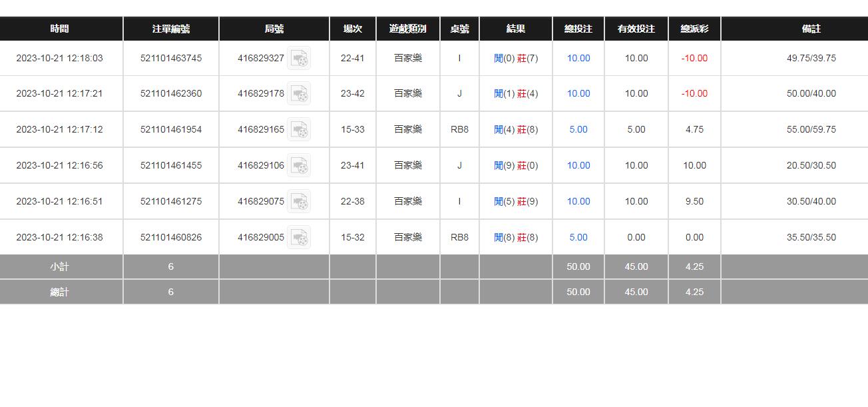
Task: Click the 有效投注 column header
Action: [x=636, y=29]
